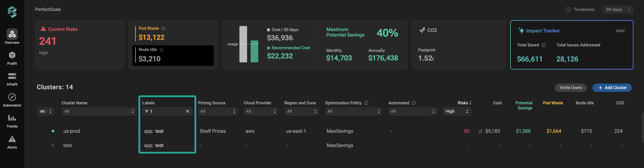Open the Timeframe 30 days dropdown

tap(617, 9)
